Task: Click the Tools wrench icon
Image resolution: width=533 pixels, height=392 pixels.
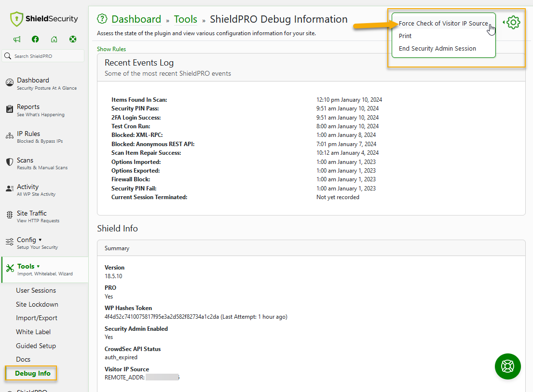Action: pyautogui.click(x=10, y=269)
